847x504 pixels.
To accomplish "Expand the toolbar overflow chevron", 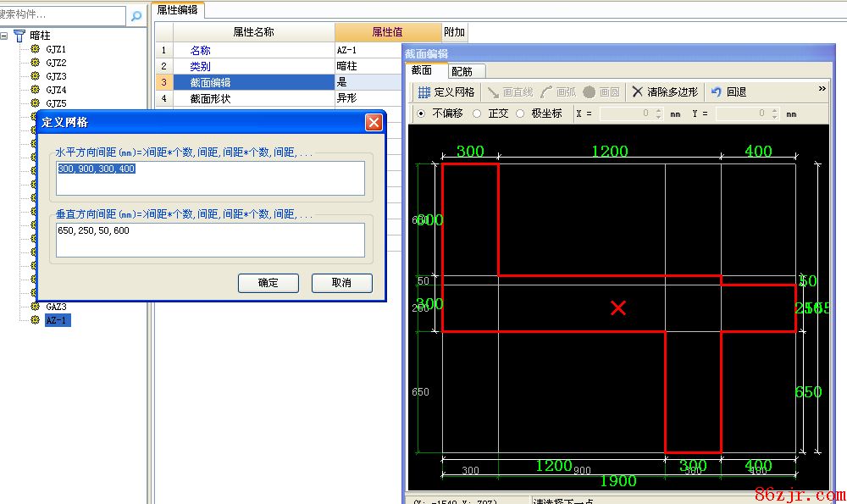I will 822,89.
